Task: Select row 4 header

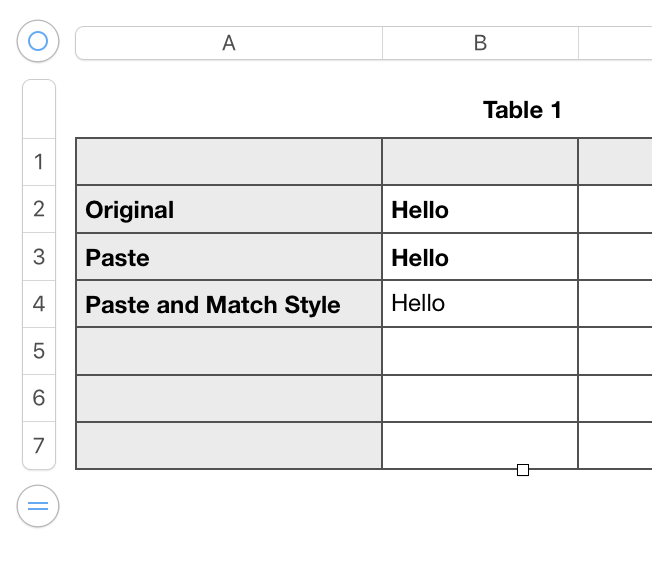Action: click(x=39, y=304)
